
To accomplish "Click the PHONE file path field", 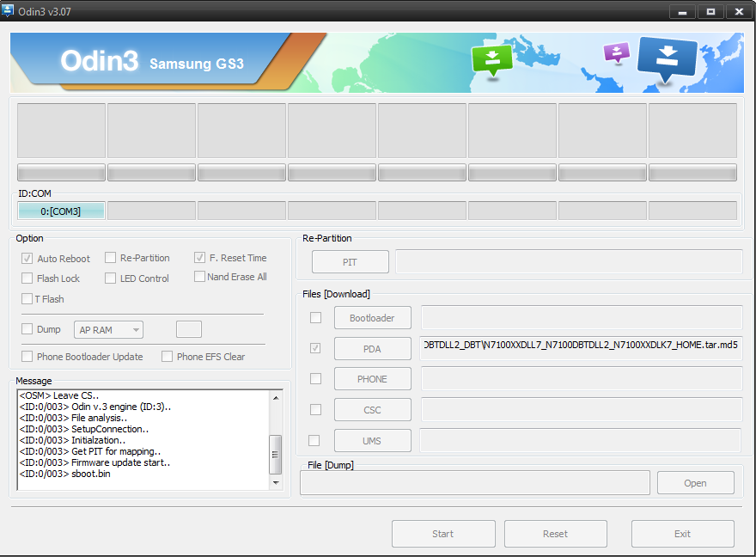I will [x=582, y=378].
